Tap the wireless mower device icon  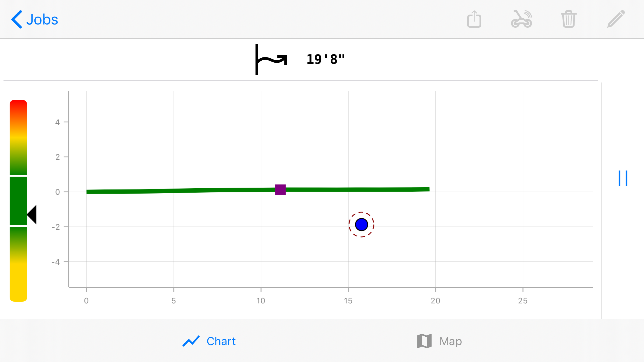(x=521, y=19)
